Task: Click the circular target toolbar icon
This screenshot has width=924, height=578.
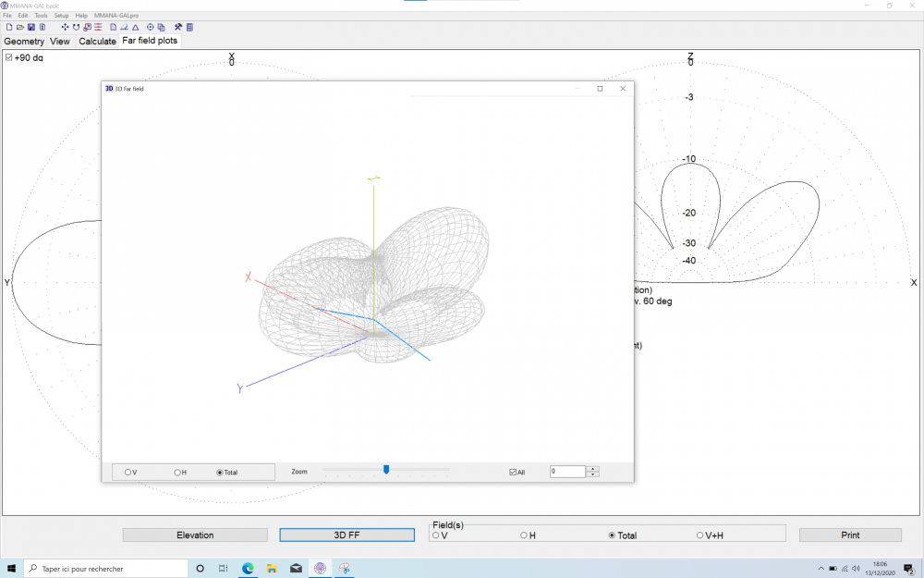Action: [151, 27]
